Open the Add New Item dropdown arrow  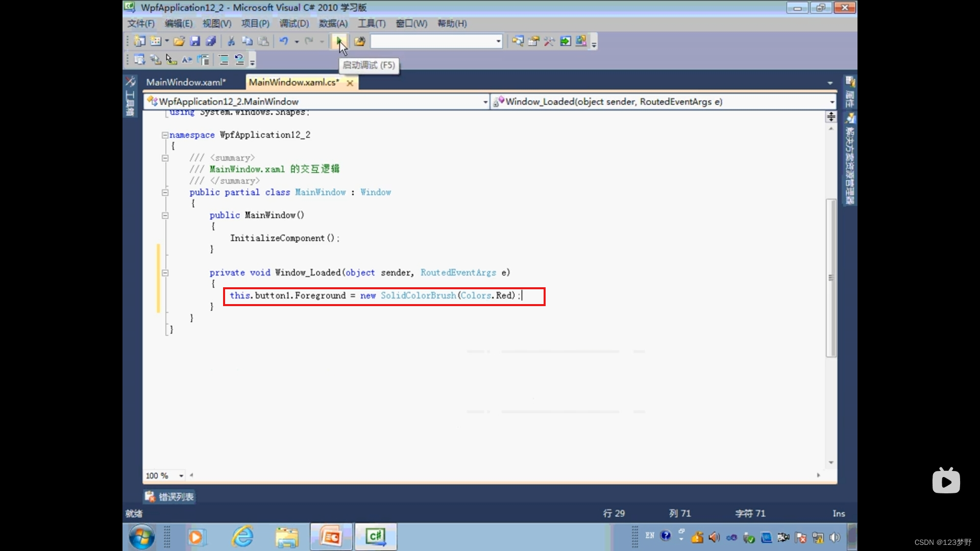pos(167,41)
